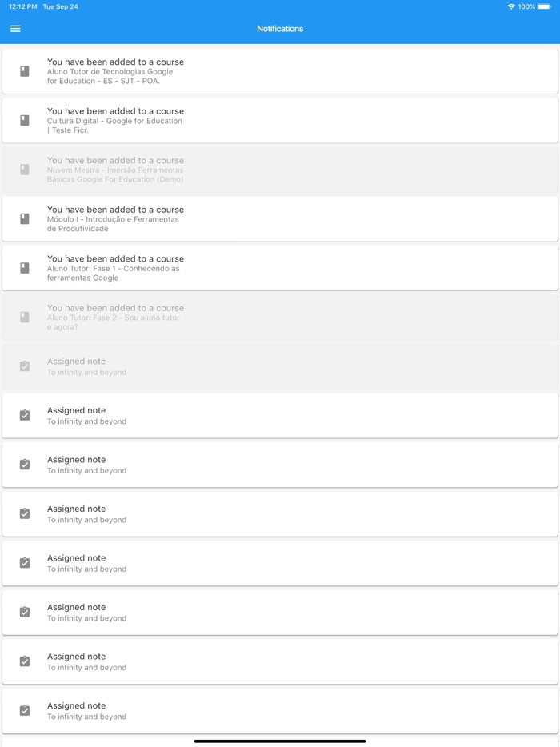
Task: Open Módulo I - Introdução e Ferramentas notification
Action: point(280,218)
